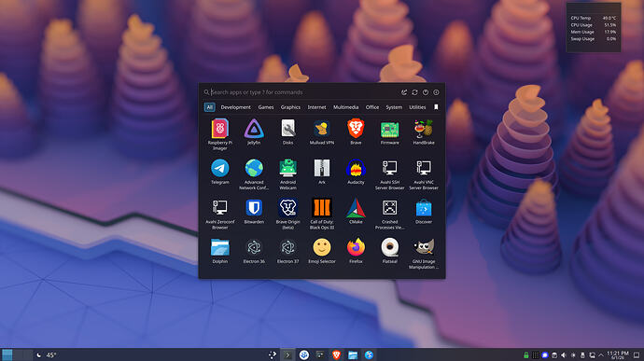
Task: Open Avahi SSH Server Browser
Action: [x=390, y=174]
